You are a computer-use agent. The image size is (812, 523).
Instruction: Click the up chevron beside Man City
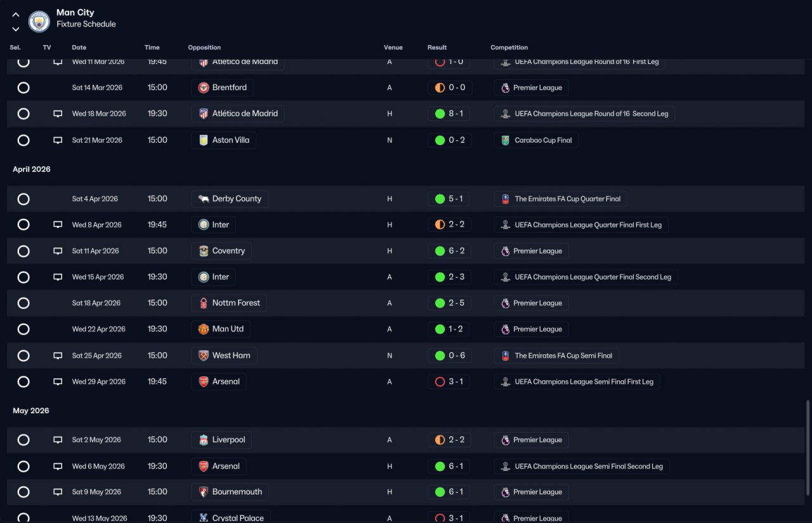pos(16,15)
